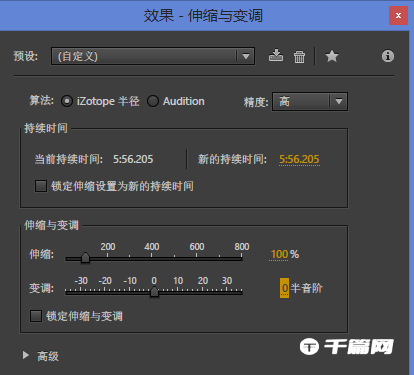The image size is (414, 375).
Task: Click the current duration text 5:56.205
Action: [133, 159]
